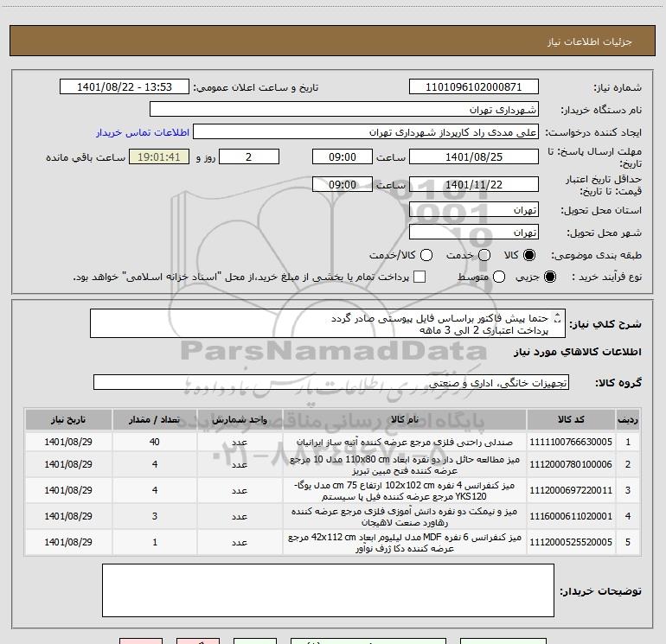Click the item name میز مطالعه حائل دار
666x644 pixels.
pyautogui.click(x=405, y=465)
